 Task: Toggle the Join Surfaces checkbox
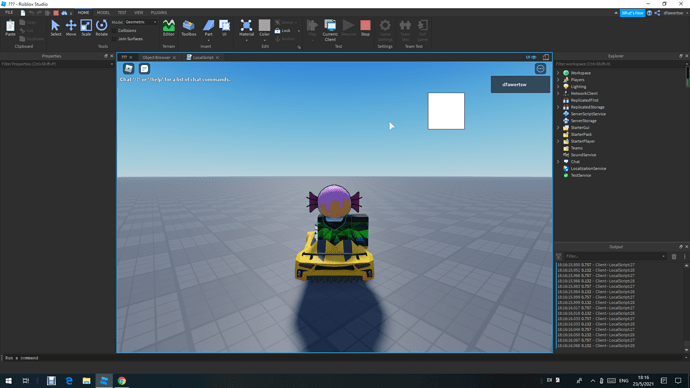pyautogui.click(x=114, y=39)
